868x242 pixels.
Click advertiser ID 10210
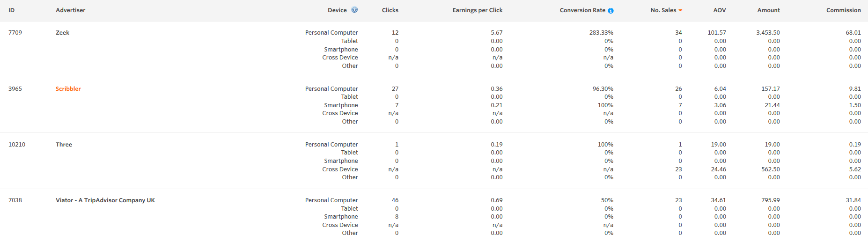coord(17,145)
